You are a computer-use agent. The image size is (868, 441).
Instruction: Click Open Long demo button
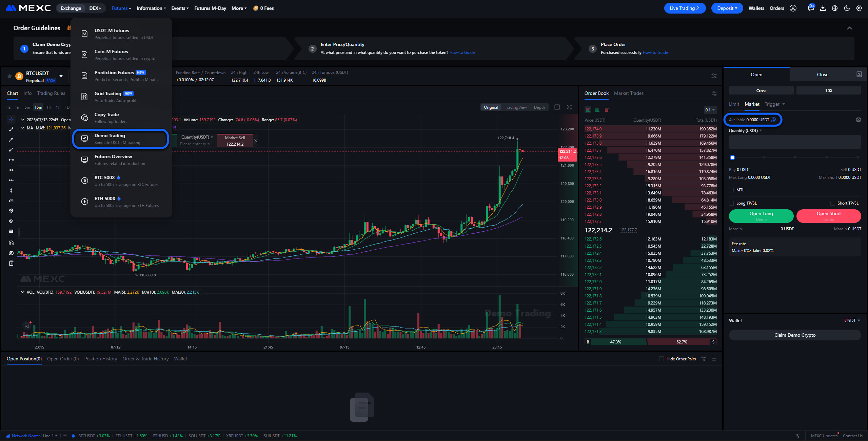pyautogui.click(x=761, y=216)
